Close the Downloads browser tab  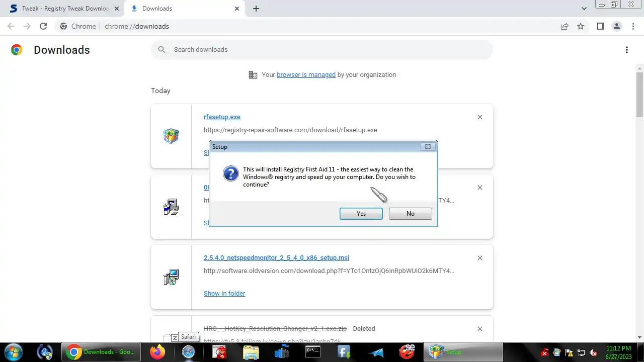pyautogui.click(x=237, y=9)
